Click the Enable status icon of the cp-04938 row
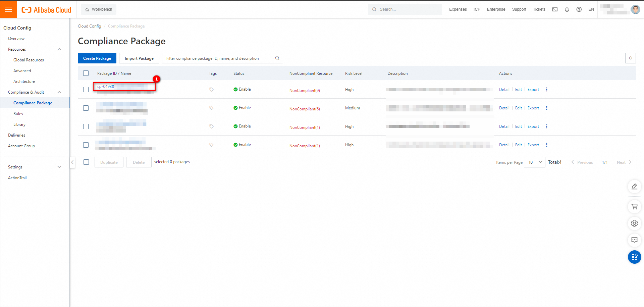The width and height of the screenshot is (644, 307). (235, 89)
